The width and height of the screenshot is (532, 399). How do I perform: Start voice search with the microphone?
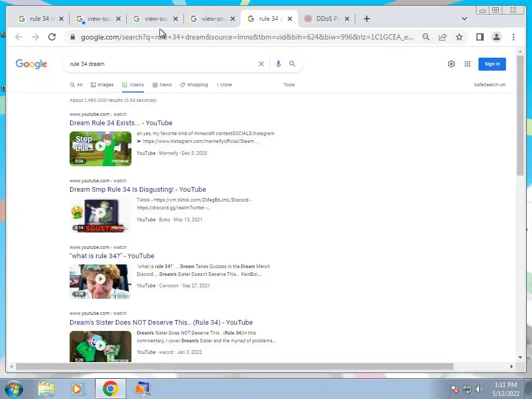[x=278, y=64]
